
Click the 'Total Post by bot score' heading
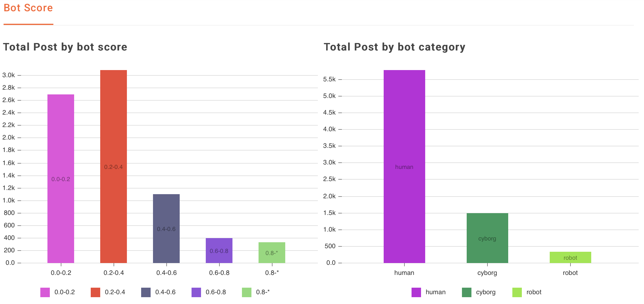pos(65,47)
